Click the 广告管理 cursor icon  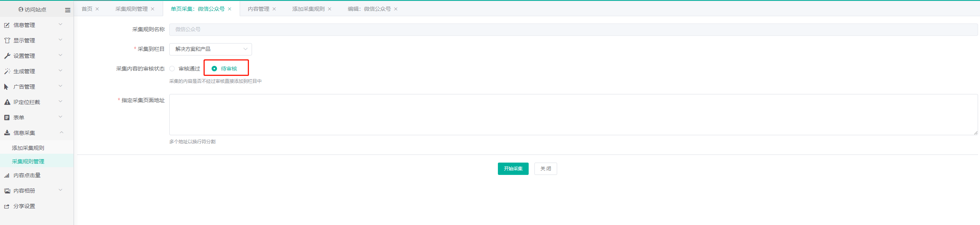point(6,87)
